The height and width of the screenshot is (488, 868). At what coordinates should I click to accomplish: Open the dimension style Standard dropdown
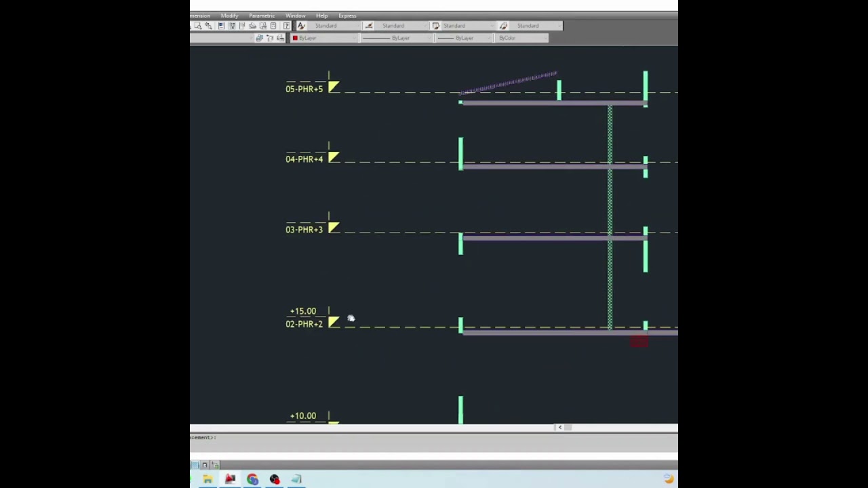[401, 26]
